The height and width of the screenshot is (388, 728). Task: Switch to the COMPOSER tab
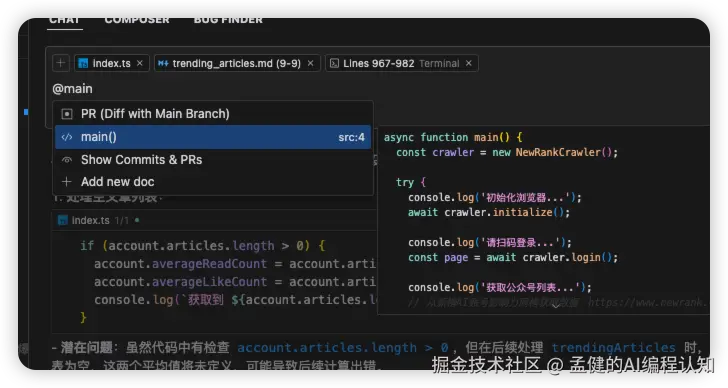pos(137,20)
